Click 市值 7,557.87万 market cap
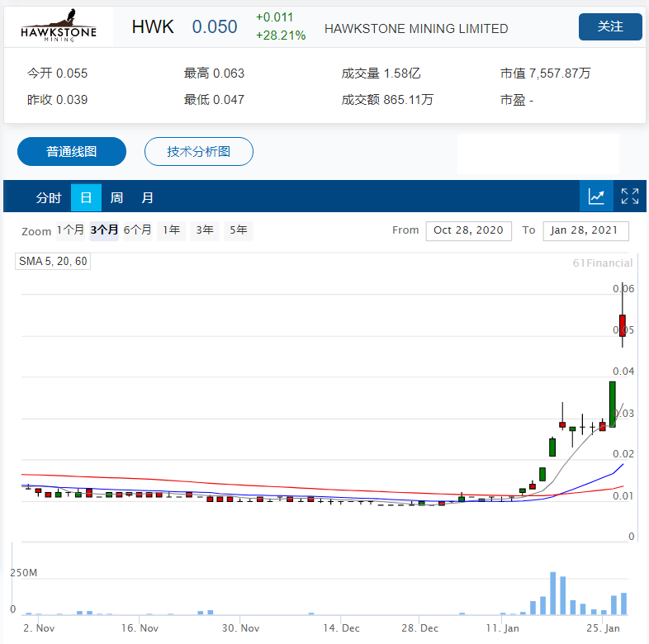This screenshot has height=644, width=649. coord(546,73)
